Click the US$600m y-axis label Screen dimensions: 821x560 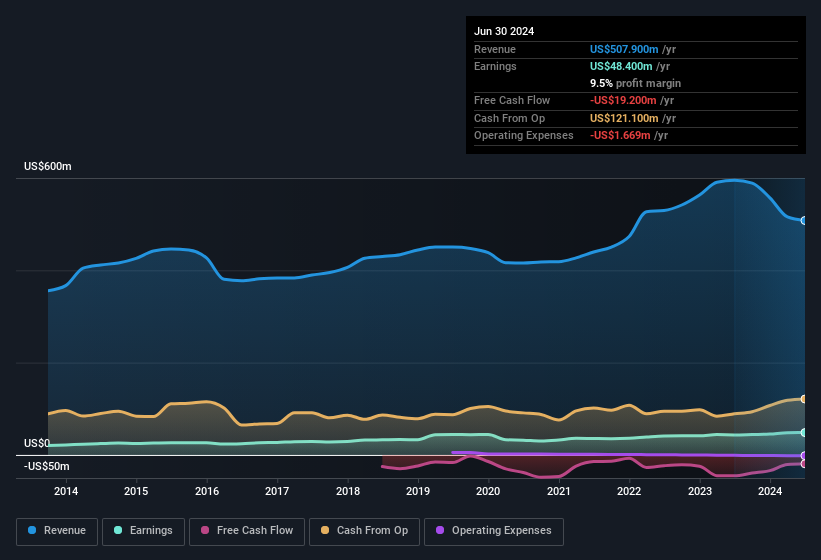pos(48,166)
